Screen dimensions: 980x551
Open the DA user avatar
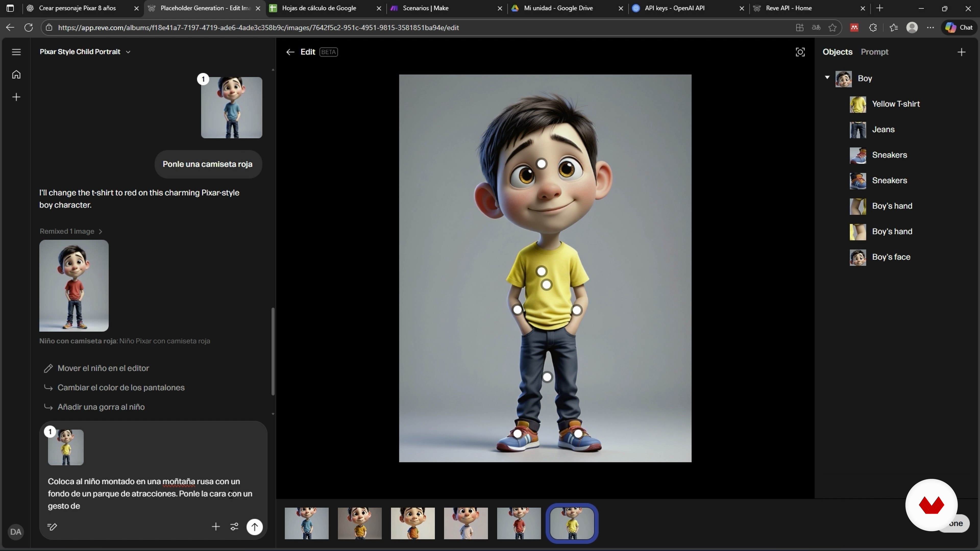[x=16, y=532]
